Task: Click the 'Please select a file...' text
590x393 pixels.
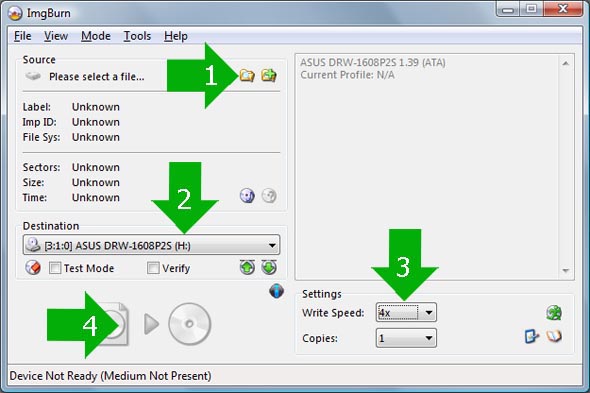Action: (x=97, y=77)
